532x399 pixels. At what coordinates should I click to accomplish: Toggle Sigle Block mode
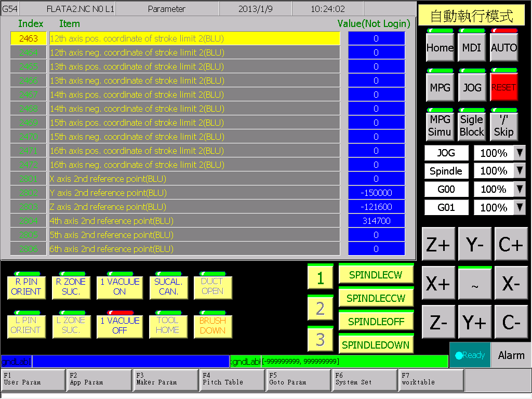click(x=472, y=126)
